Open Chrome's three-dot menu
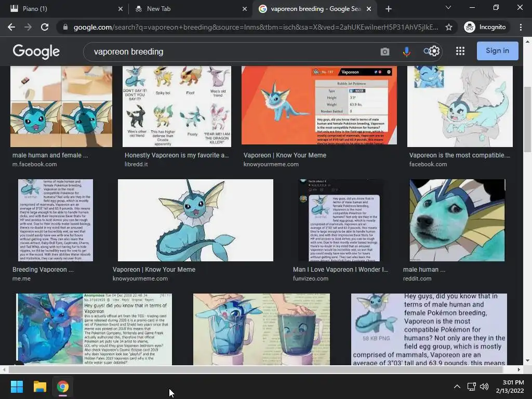Screen dimensions: 532x399 coord(521,27)
